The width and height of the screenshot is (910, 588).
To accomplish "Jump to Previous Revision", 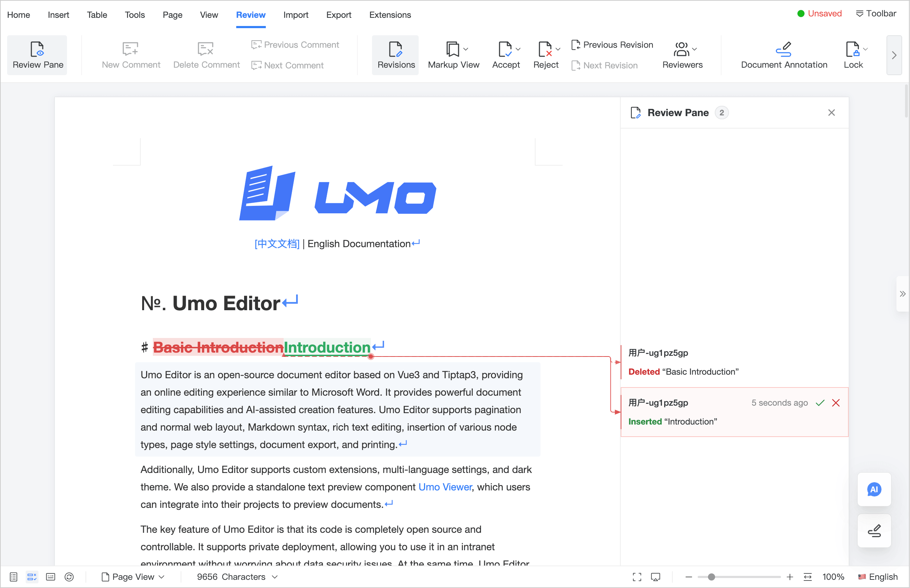I will (612, 45).
